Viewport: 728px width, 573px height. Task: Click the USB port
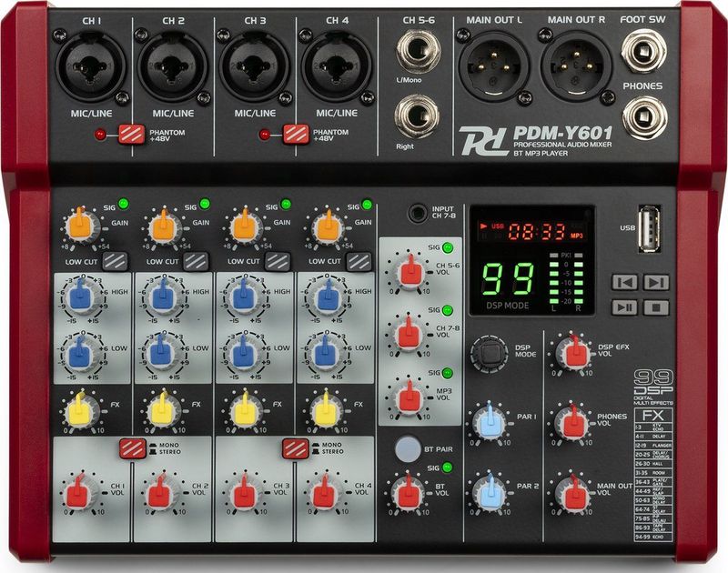[650, 228]
